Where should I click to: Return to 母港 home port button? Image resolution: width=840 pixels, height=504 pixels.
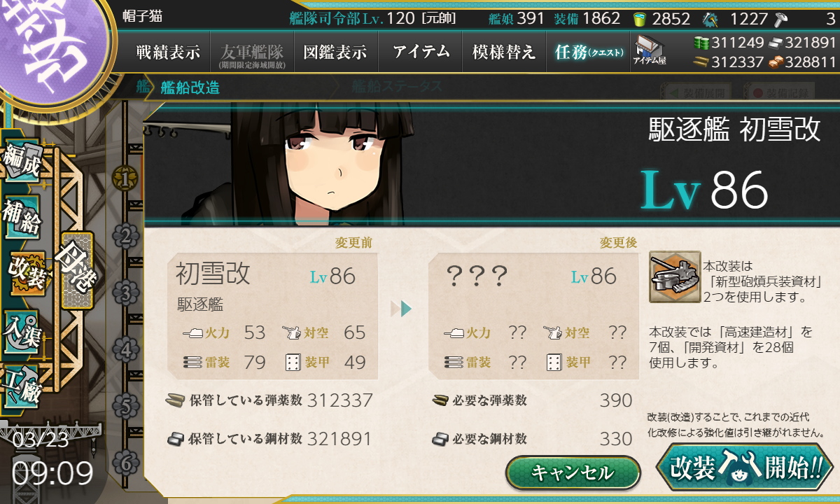(x=77, y=270)
